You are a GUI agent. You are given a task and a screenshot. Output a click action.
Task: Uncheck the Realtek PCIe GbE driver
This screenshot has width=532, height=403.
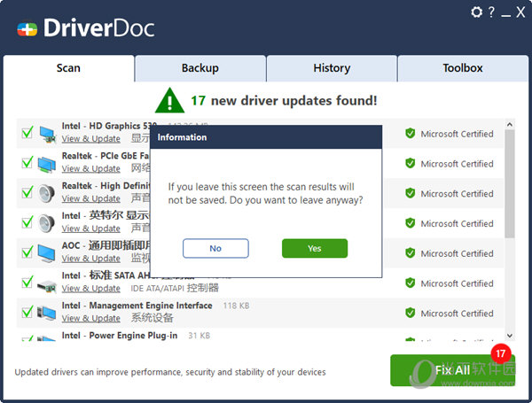pyautogui.click(x=27, y=162)
